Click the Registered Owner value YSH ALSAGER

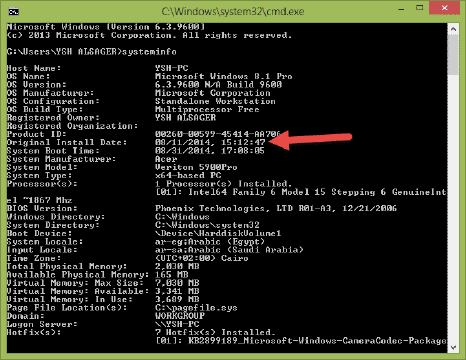185,118
